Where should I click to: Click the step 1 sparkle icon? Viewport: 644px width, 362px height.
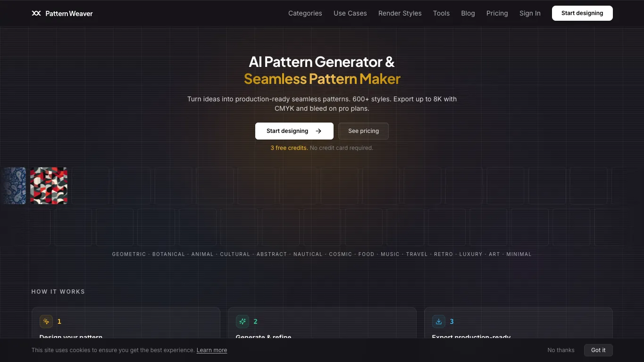tap(46, 321)
